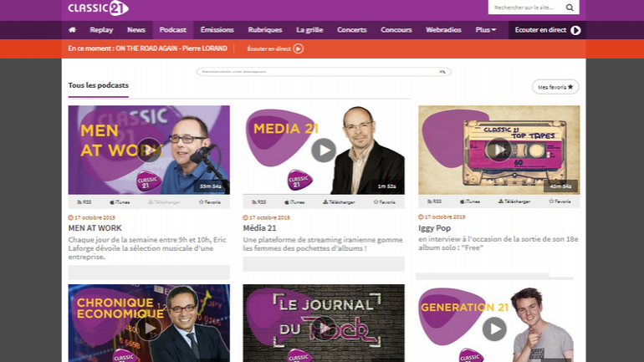
Task: Open the Classic 21 logo homepage
Action: tap(98, 8)
